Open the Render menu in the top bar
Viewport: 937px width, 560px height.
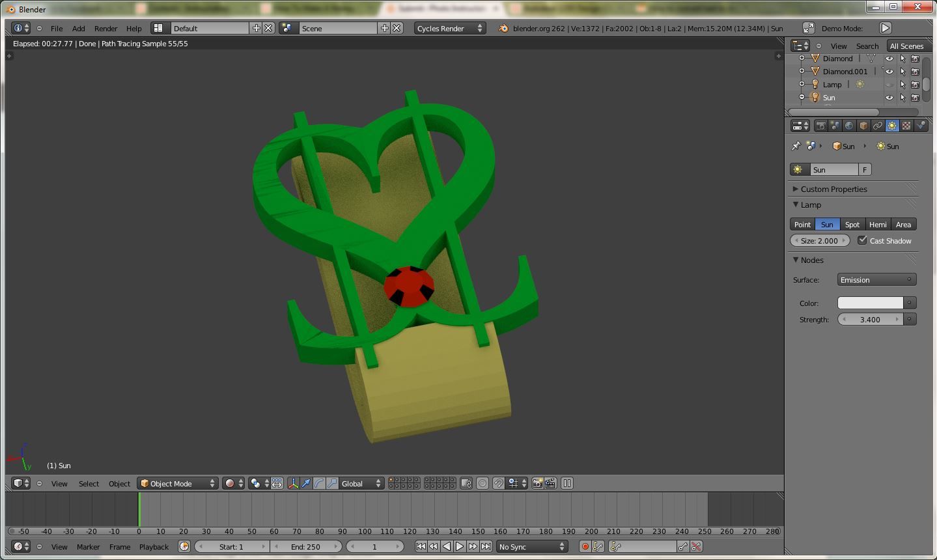point(105,28)
